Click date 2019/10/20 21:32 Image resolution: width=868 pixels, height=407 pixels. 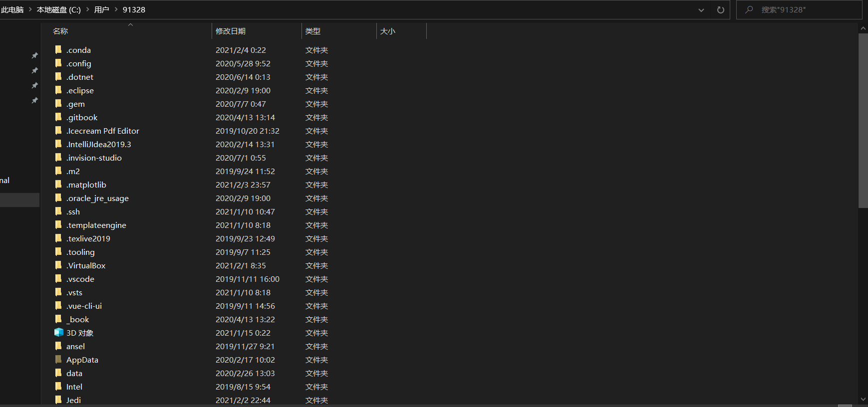coord(248,131)
